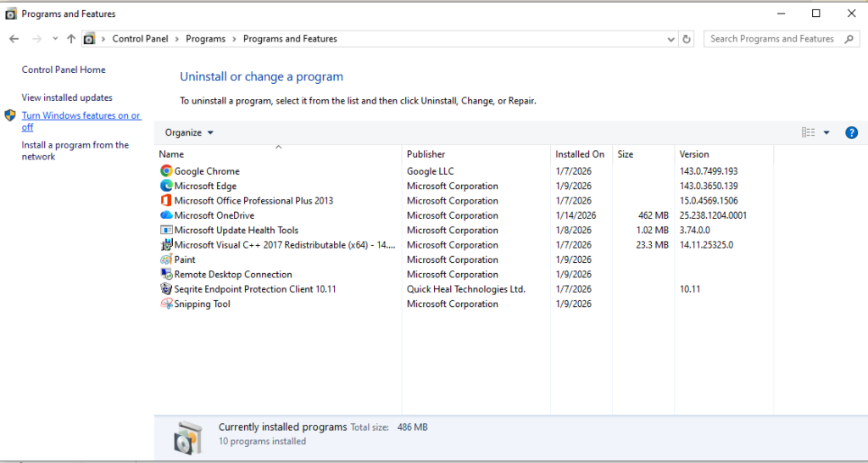This screenshot has height=463, width=868.
Task: Select the Microsoft Edge icon in list
Action: 166,186
